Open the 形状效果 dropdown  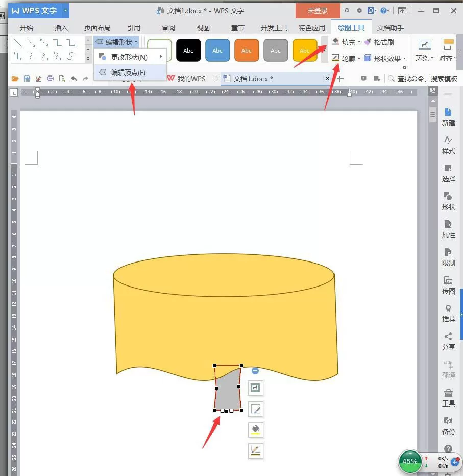pos(385,58)
